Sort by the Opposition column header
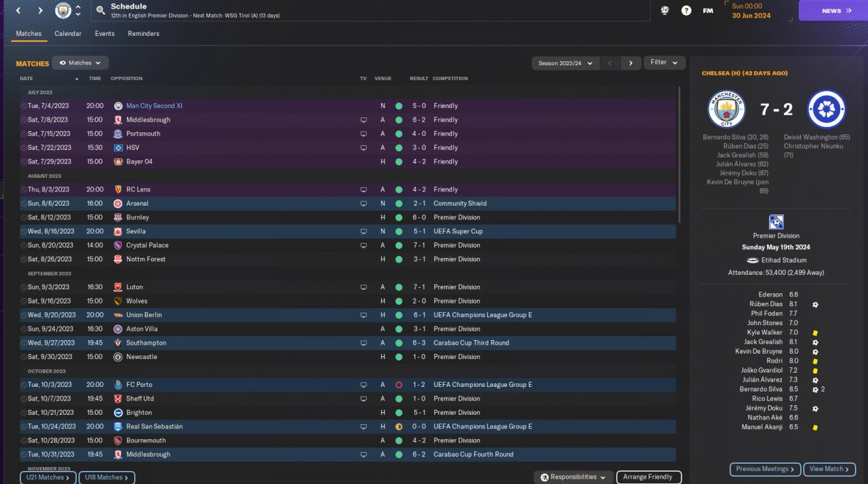This screenshot has height=484, width=868. click(x=127, y=79)
